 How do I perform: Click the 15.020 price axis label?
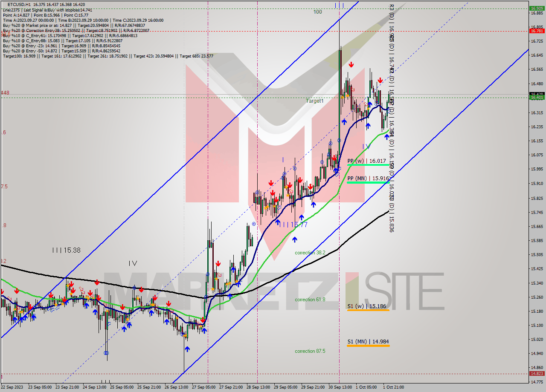click(537, 339)
